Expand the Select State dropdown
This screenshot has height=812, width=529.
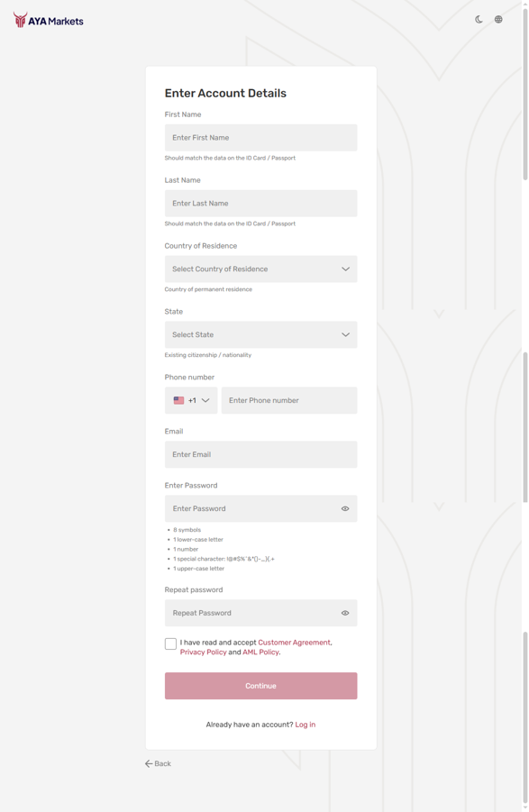pyautogui.click(x=260, y=335)
